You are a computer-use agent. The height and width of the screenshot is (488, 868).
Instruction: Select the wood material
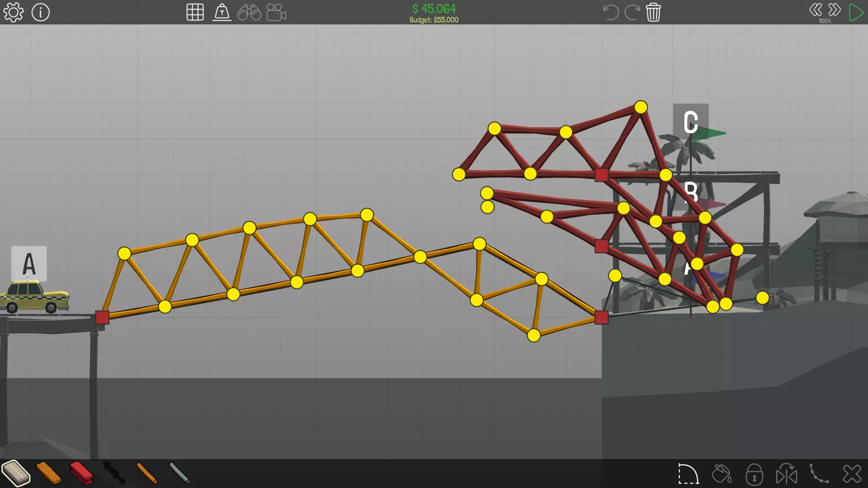48,473
